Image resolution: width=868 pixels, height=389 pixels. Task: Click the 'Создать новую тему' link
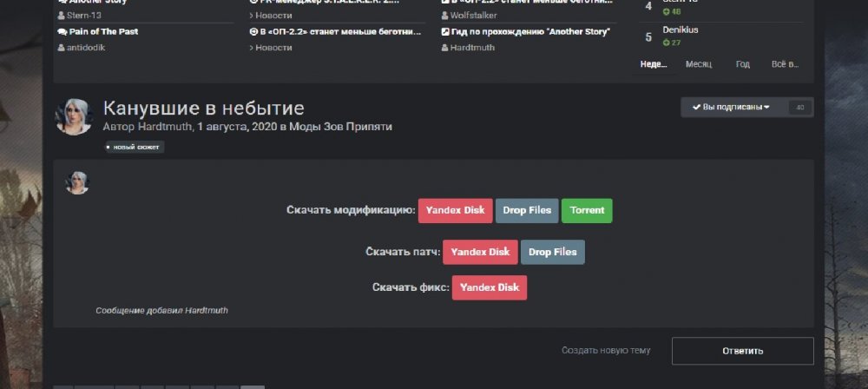point(605,351)
